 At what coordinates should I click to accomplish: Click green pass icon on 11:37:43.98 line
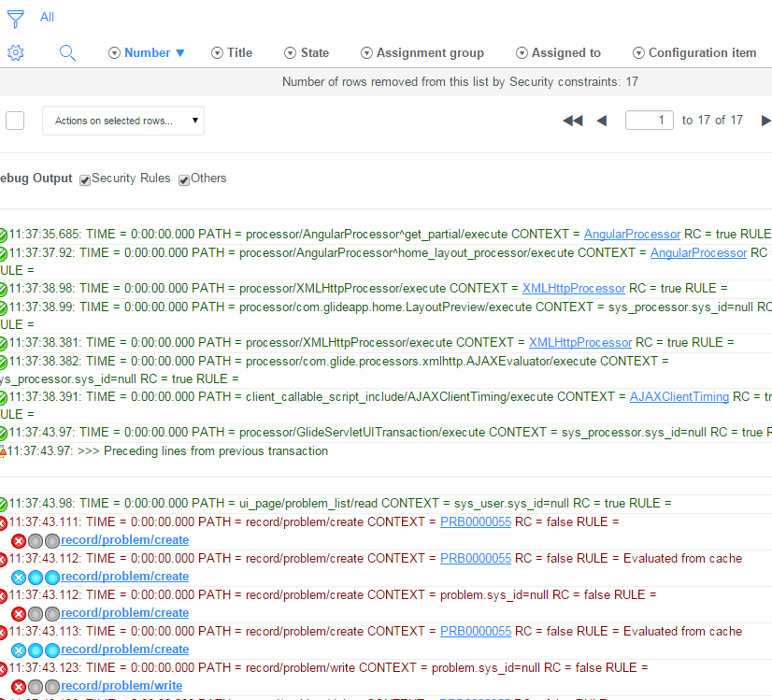3,504
